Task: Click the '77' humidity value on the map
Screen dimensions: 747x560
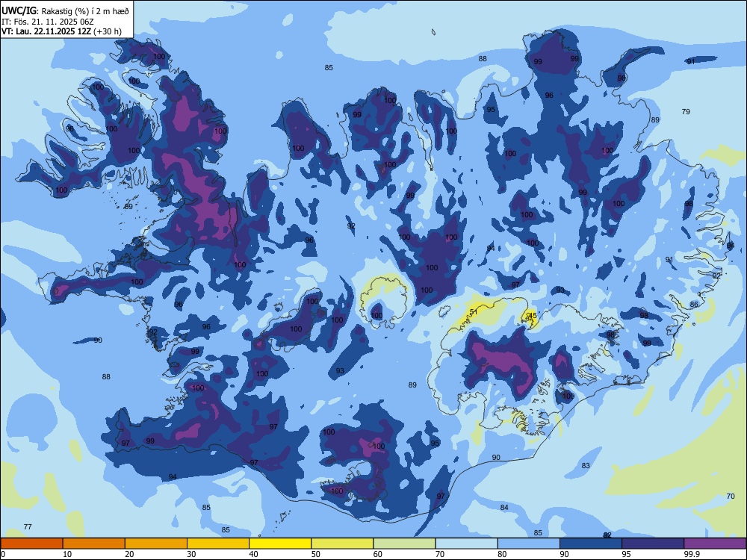Action: (28, 526)
